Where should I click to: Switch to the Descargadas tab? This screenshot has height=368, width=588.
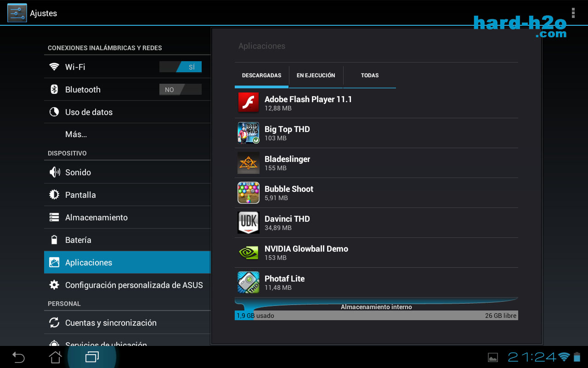click(262, 75)
